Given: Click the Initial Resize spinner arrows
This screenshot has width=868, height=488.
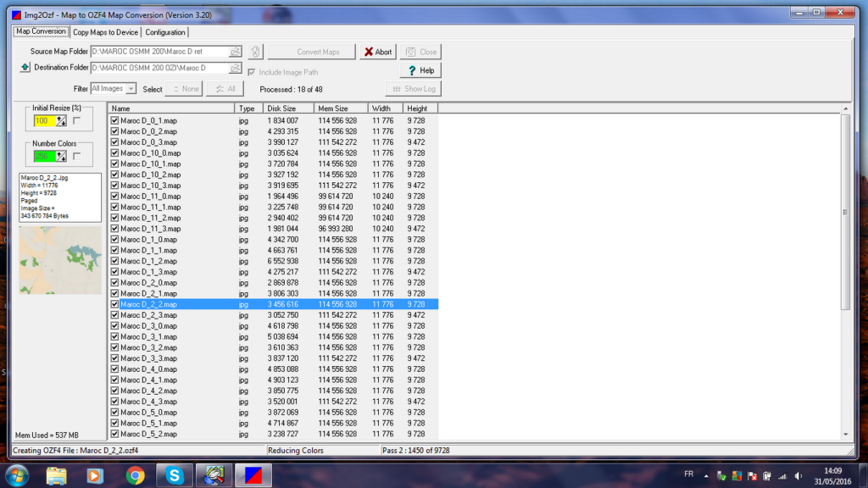Looking at the screenshot, I should click(x=61, y=120).
